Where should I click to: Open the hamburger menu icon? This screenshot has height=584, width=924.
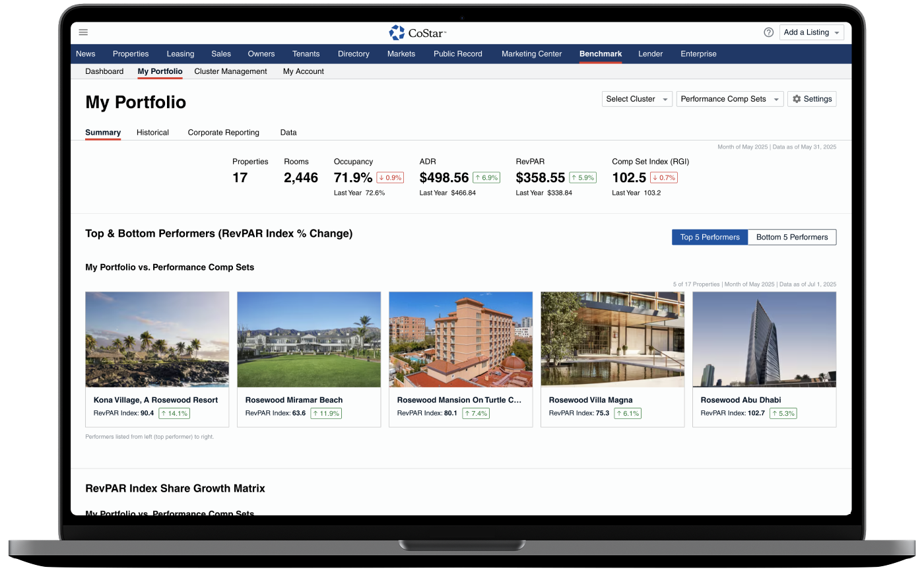click(83, 32)
